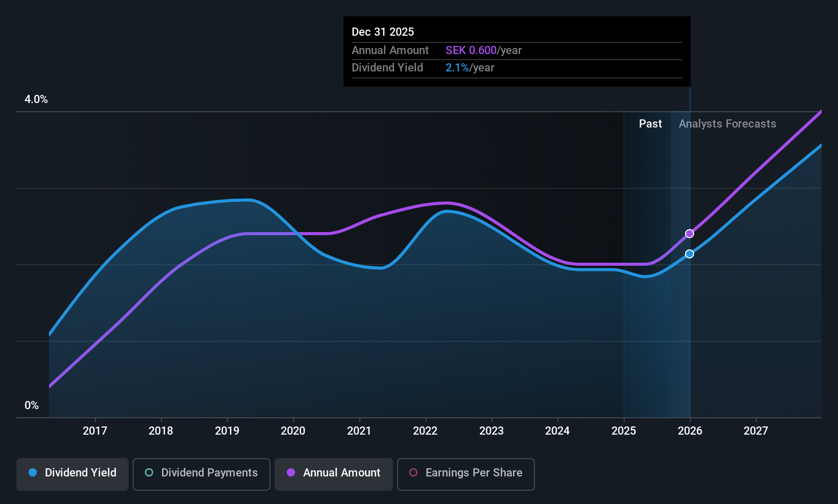Select the 2020 x-axis label

(x=293, y=431)
